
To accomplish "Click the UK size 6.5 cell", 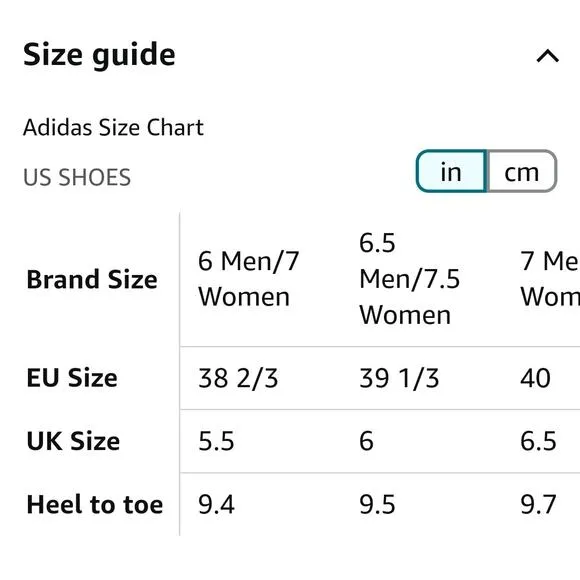I will pos(538,441).
